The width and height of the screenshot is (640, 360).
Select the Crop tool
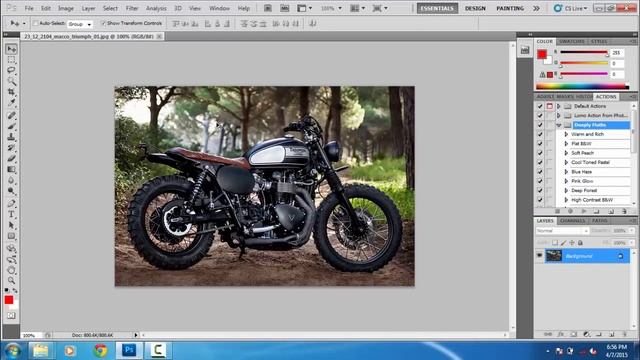[x=11, y=92]
